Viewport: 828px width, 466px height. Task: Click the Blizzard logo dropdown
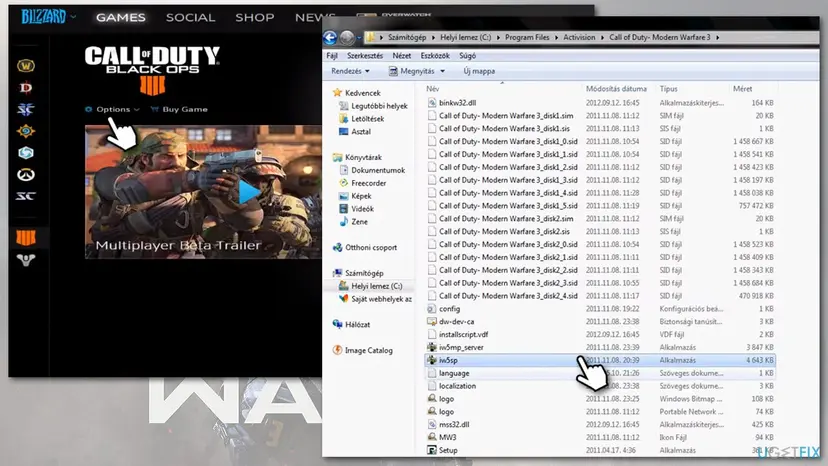[x=48, y=17]
